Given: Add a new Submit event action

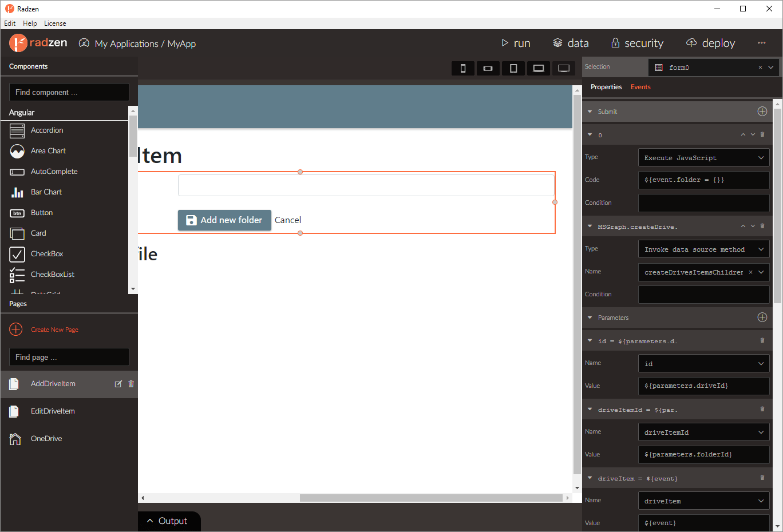Looking at the screenshot, I should point(762,112).
